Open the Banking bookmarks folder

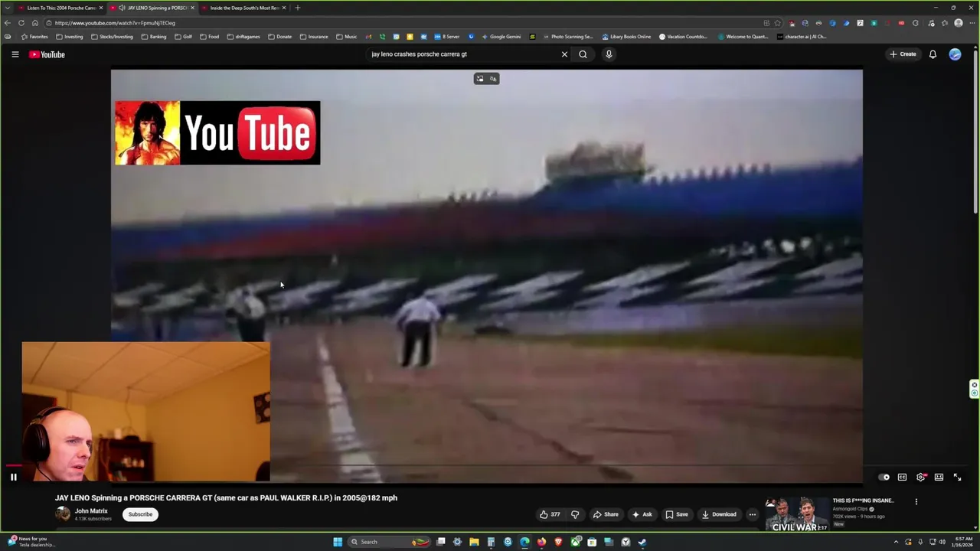point(154,37)
